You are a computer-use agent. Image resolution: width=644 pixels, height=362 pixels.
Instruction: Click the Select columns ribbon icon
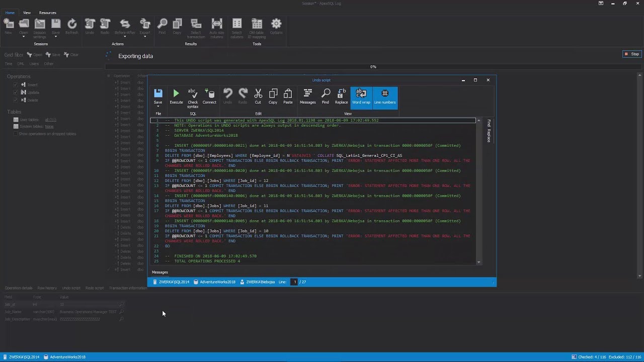point(237,28)
